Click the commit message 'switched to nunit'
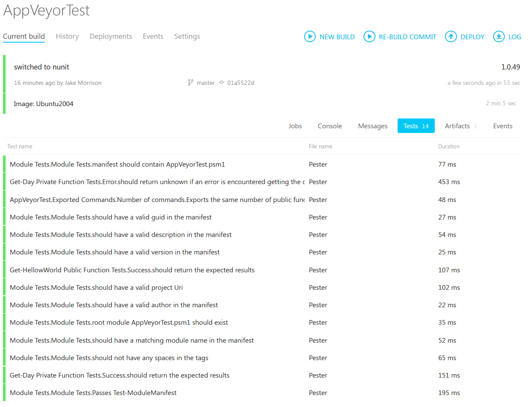The width and height of the screenshot is (532, 407). pos(41,67)
